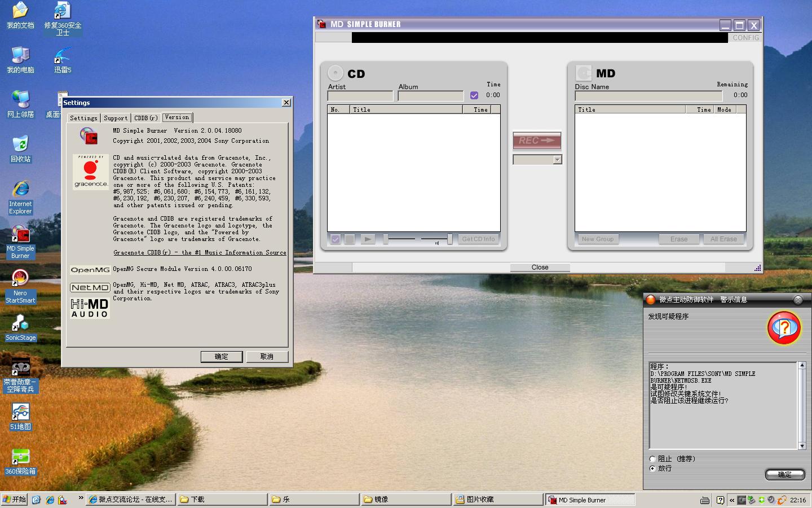Open the My Computer desktop icon
Viewport: 812px width, 508px height.
click(20, 60)
